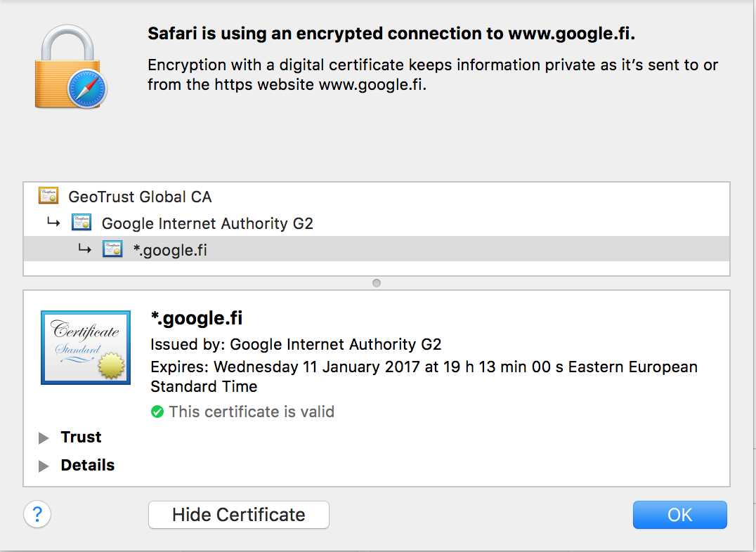The width and height of the screenshot is (756, 552).
Task: Confirm with the OK button
Action: (x=679, y=515)
